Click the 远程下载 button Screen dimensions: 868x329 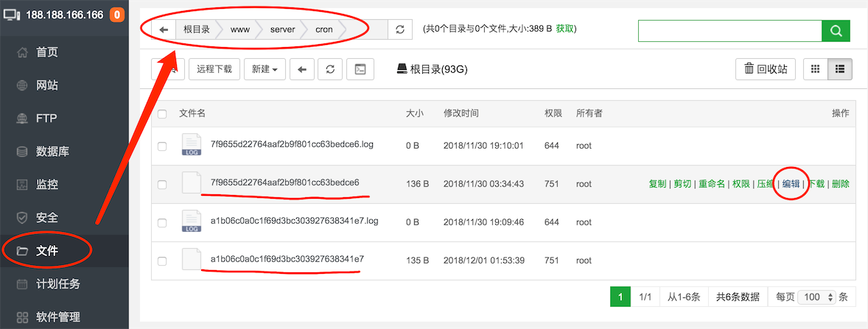pos(214,69)
